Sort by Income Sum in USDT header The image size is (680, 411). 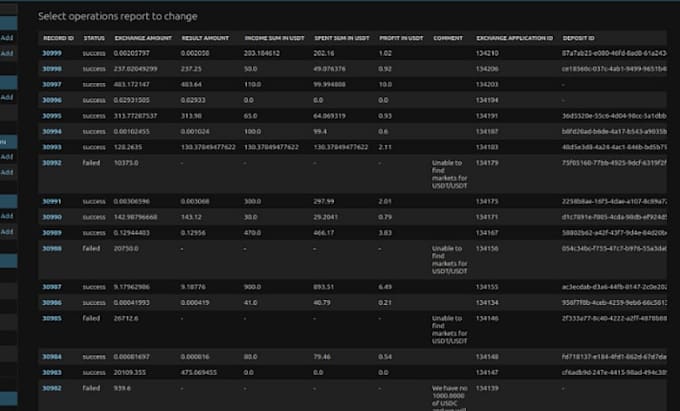[275, 38]
